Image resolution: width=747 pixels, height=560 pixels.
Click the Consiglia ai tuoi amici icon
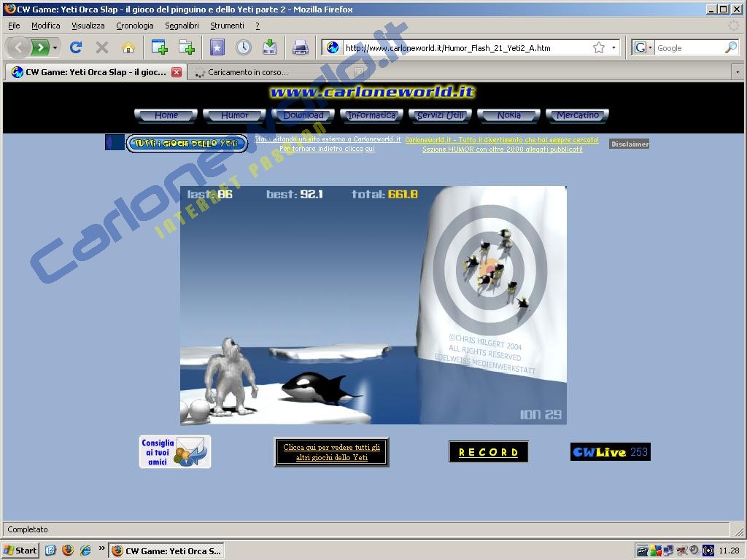175,452
